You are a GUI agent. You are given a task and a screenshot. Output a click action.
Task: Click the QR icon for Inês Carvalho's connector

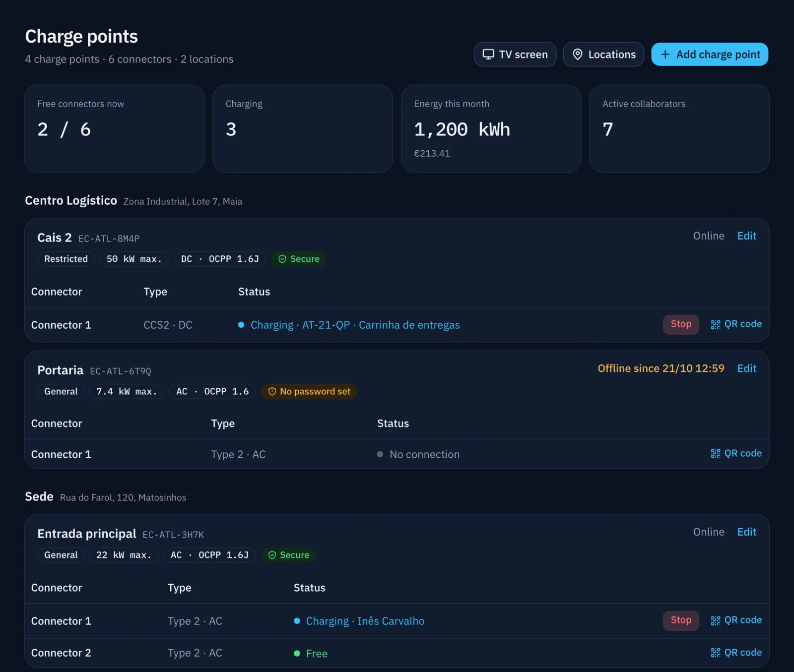pyautogui.click(x=715, y=620)
